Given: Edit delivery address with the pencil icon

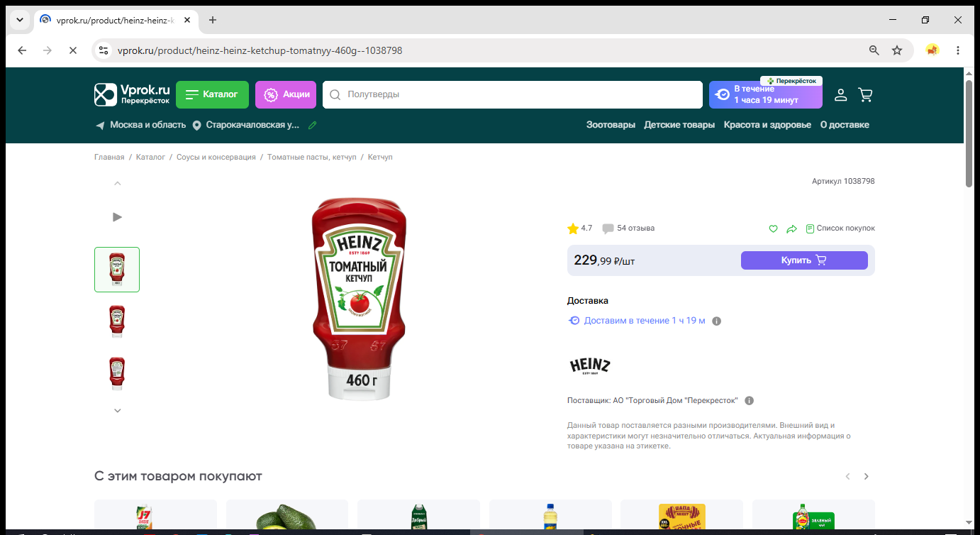Looking at the screenshot, I should click(x=313, y=125).
